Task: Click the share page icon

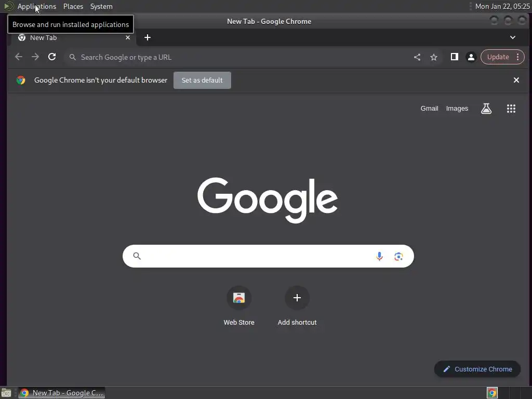Action: 417,57
